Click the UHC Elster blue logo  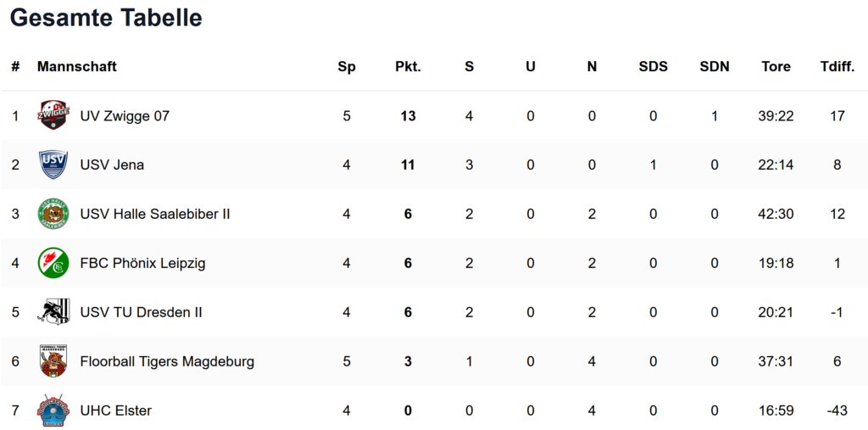coord(53,410)
